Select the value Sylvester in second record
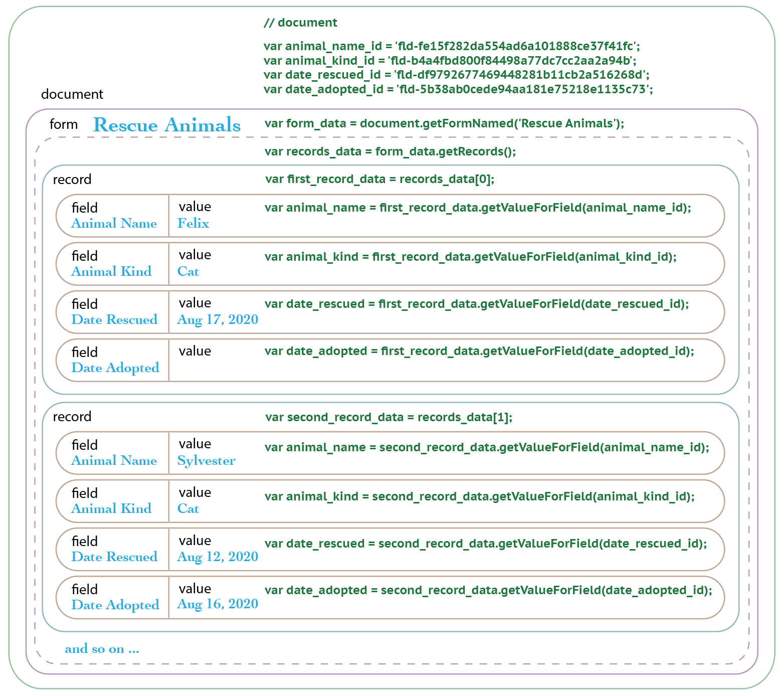Screen dimensions: 784x696 click(206, 460)
